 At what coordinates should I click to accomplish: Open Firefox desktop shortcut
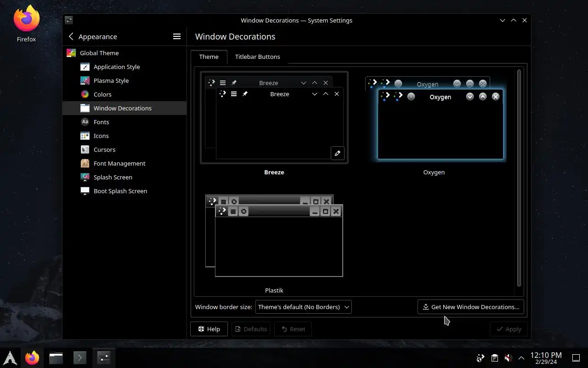(26, 24)
